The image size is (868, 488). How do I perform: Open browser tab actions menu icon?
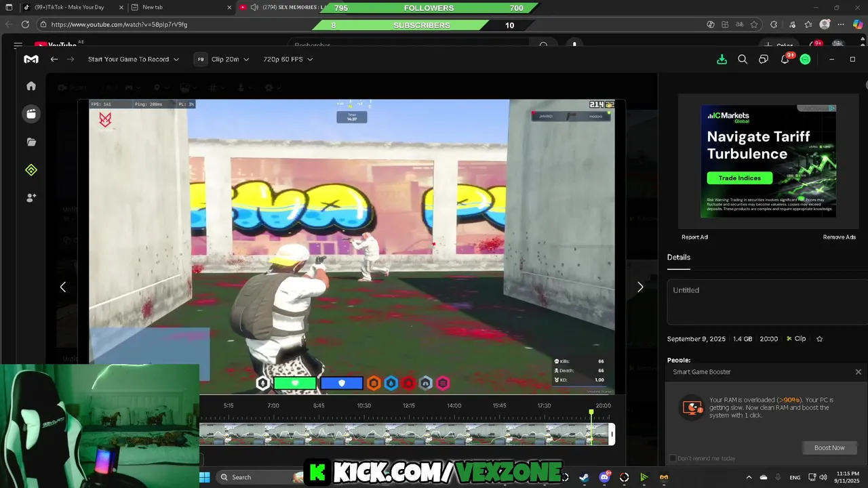pos(9,7)
